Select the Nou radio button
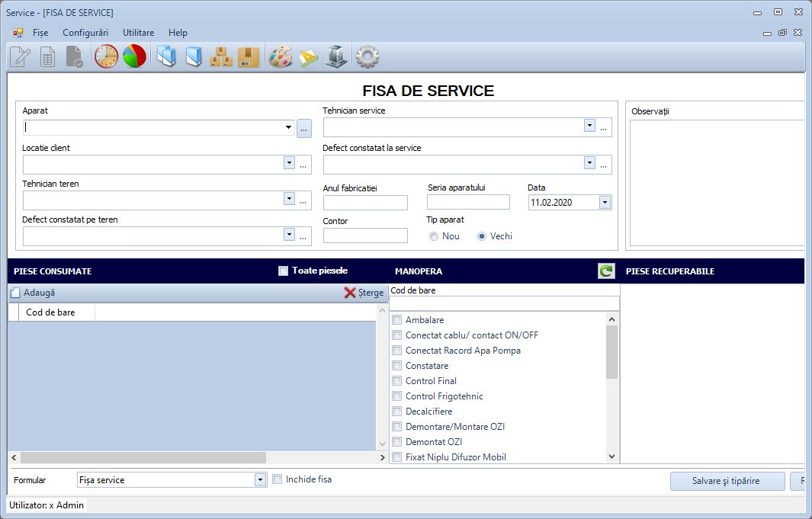Image resolution: width=812 pixels, height=519 pixels. [x=434, y=236]
